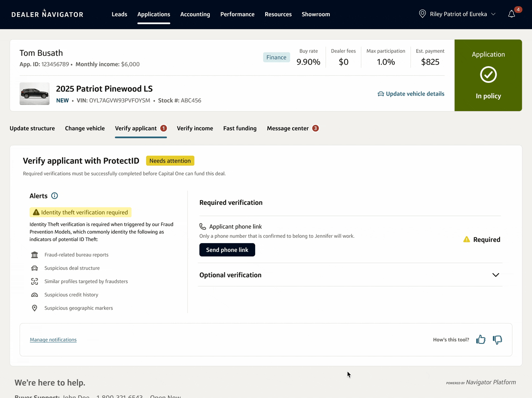Click the 9.90% buy rate value

308,62
